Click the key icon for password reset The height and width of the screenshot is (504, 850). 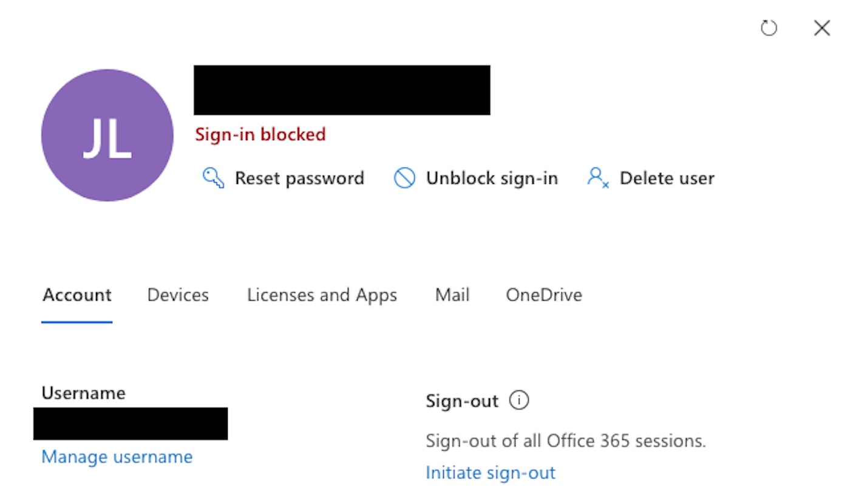pyautogui.click(x=213, y=178)
